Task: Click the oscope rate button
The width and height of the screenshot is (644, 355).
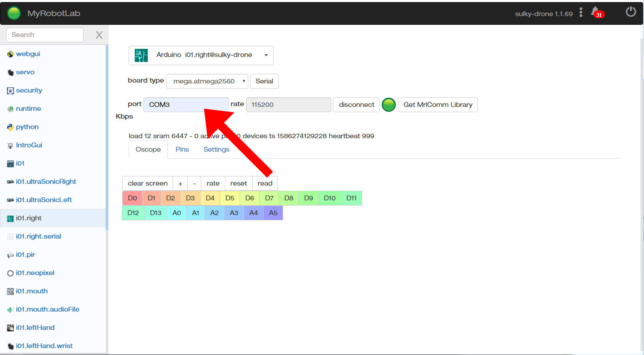Action: [213, 183]
